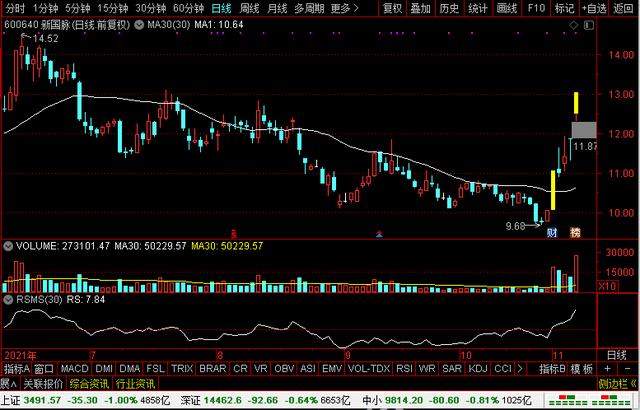Click the blue-red triangle event marker on the date axis
Screen dimensions: 640x410
(x=379, y=233)
